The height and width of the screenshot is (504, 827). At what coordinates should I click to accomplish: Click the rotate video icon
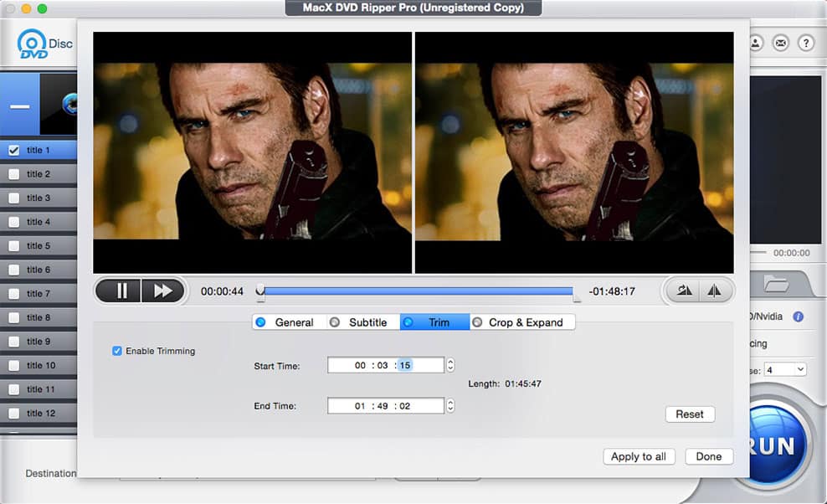pos(684,291)
